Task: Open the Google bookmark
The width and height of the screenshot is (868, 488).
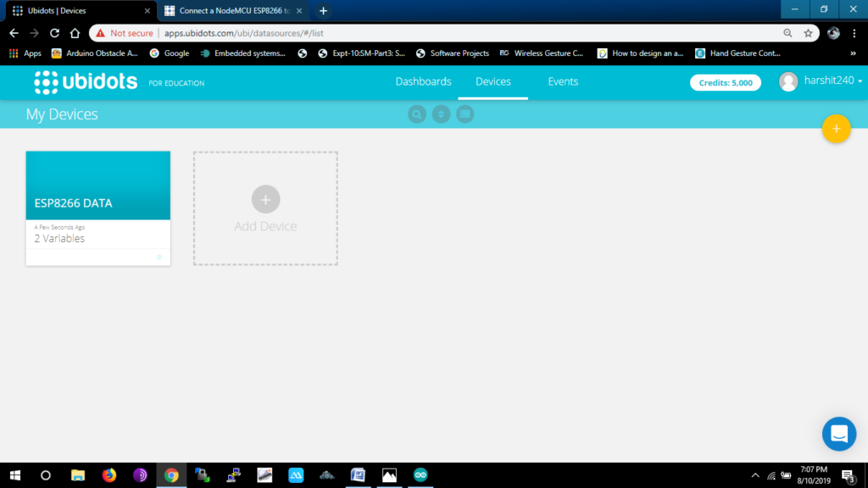Action: tap(170, 53)
